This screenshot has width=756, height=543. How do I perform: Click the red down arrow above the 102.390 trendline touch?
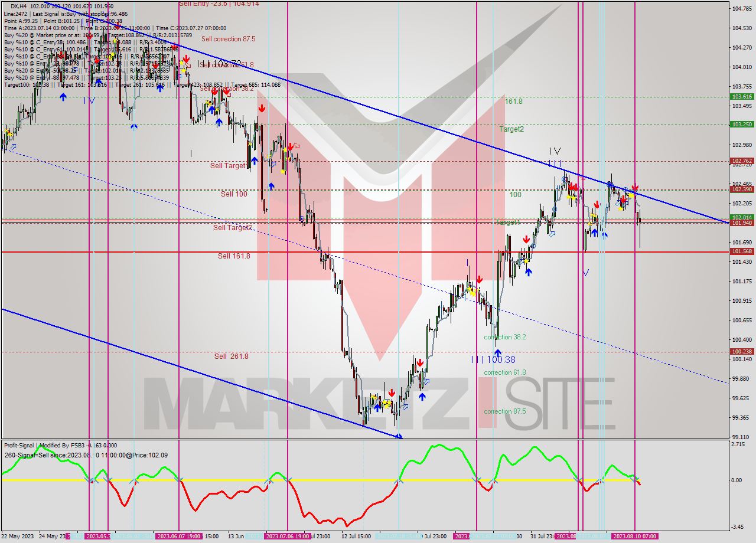point(635,187)
